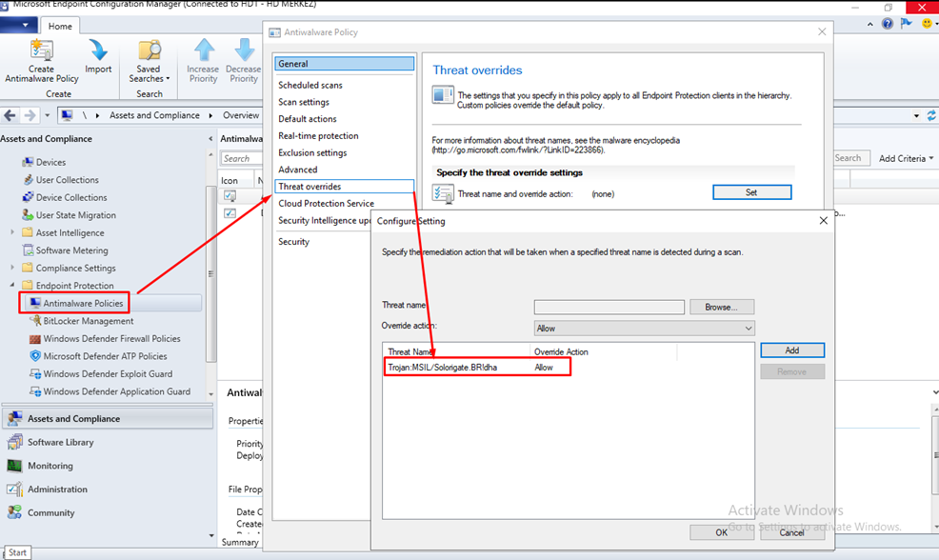Collapse the ribbon with the up chevron

[869, 24]
